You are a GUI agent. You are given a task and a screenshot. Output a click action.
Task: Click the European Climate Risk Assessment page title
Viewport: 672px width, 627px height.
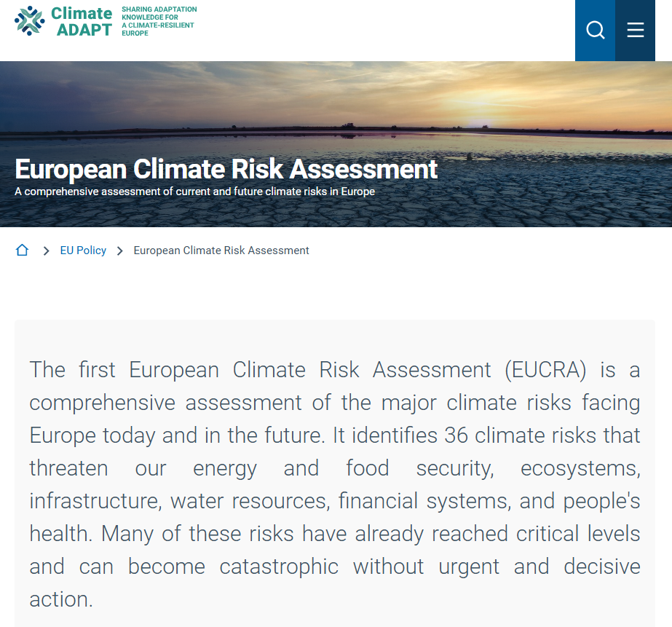[x=225, y=169]
